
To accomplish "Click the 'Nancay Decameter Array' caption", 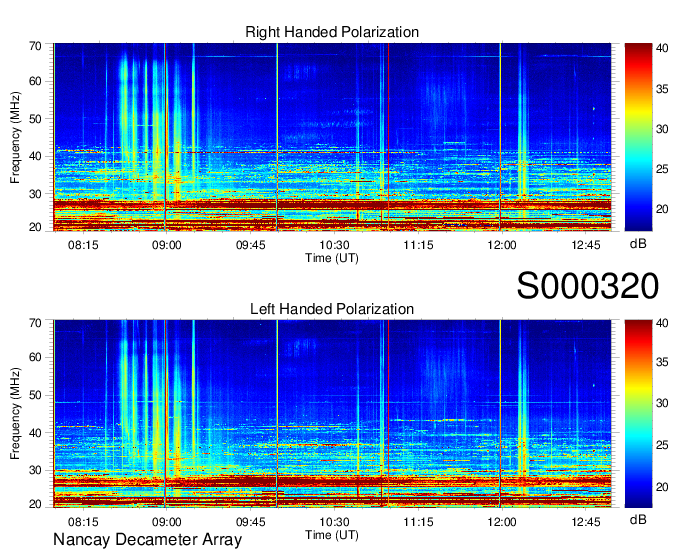I will click(147, 539).
